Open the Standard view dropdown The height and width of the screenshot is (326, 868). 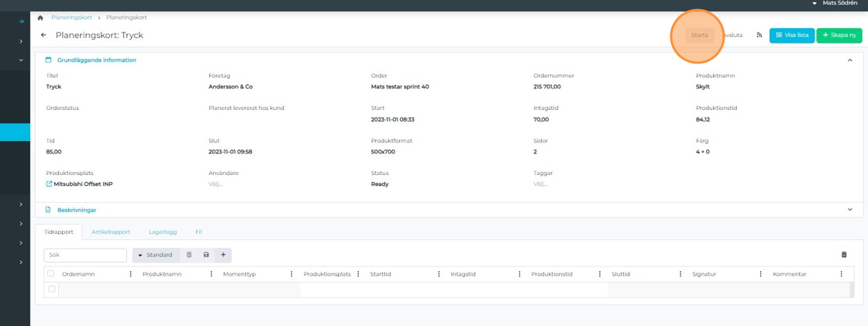coord(156,255)
